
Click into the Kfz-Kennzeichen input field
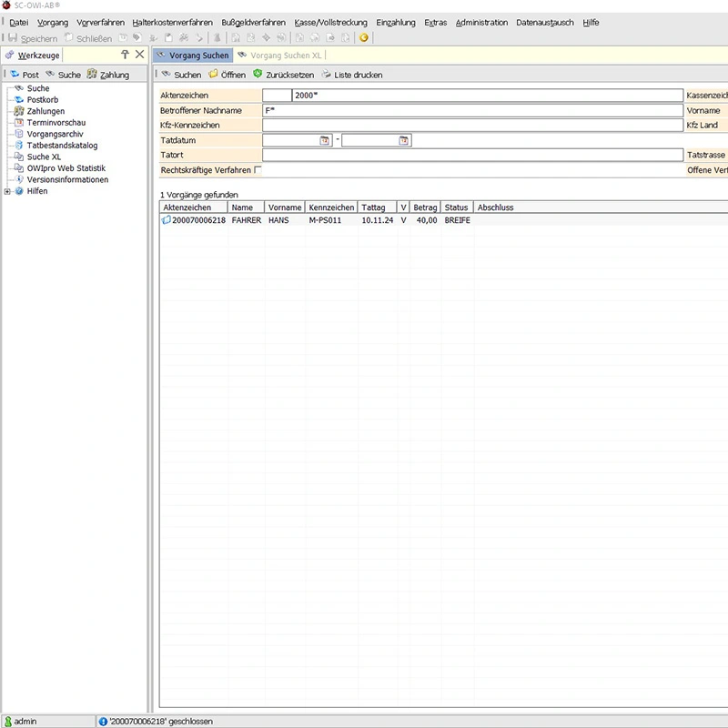[471, 126]
